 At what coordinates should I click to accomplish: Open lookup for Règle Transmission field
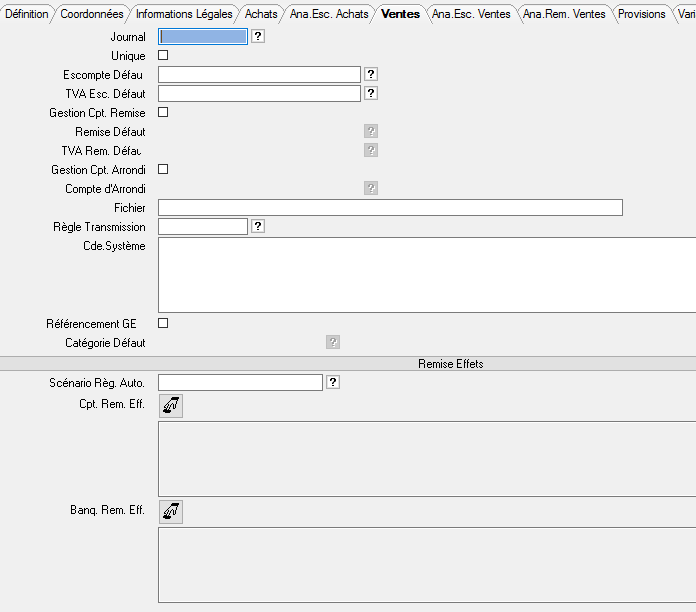258,227
